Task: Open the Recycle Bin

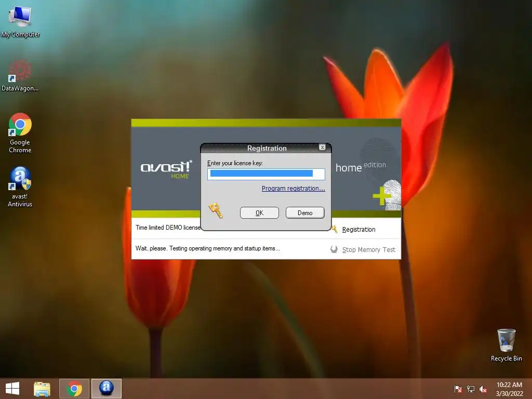Action: pos(506,345)
